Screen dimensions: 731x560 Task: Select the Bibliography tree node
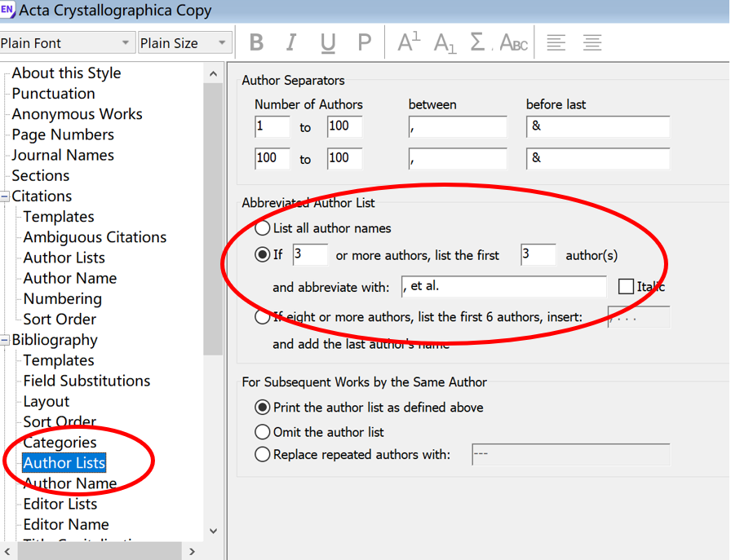[55, 340]
